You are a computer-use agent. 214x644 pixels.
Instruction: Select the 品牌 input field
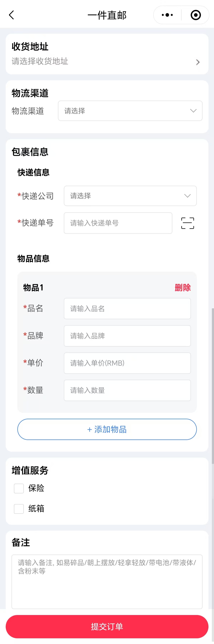click(127, 336)
